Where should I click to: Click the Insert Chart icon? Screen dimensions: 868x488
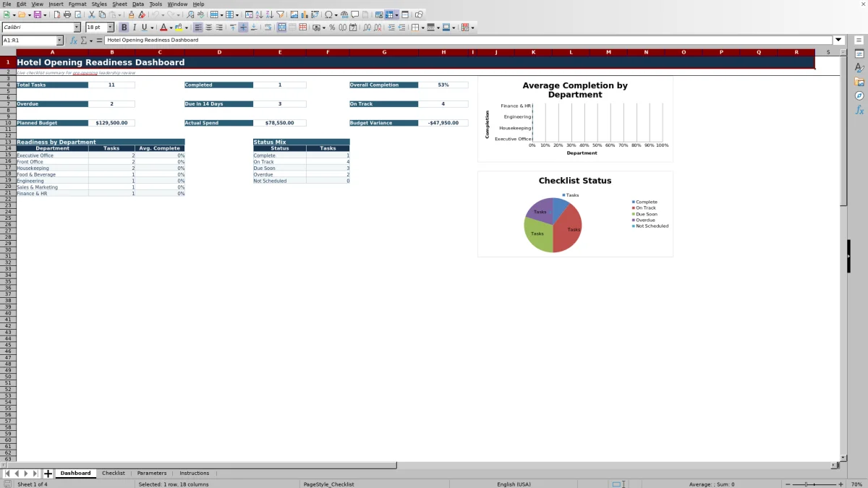304,14
